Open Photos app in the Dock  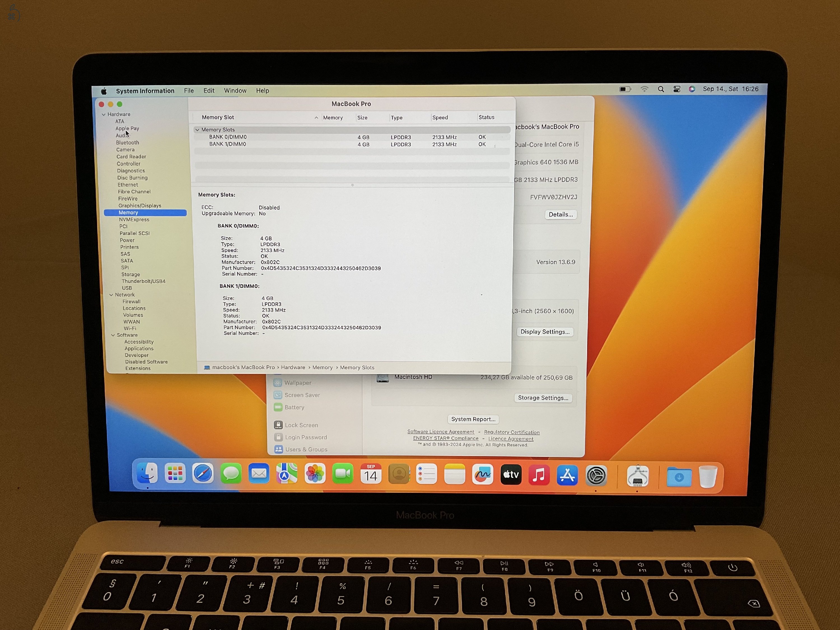[x=315, y=473]
